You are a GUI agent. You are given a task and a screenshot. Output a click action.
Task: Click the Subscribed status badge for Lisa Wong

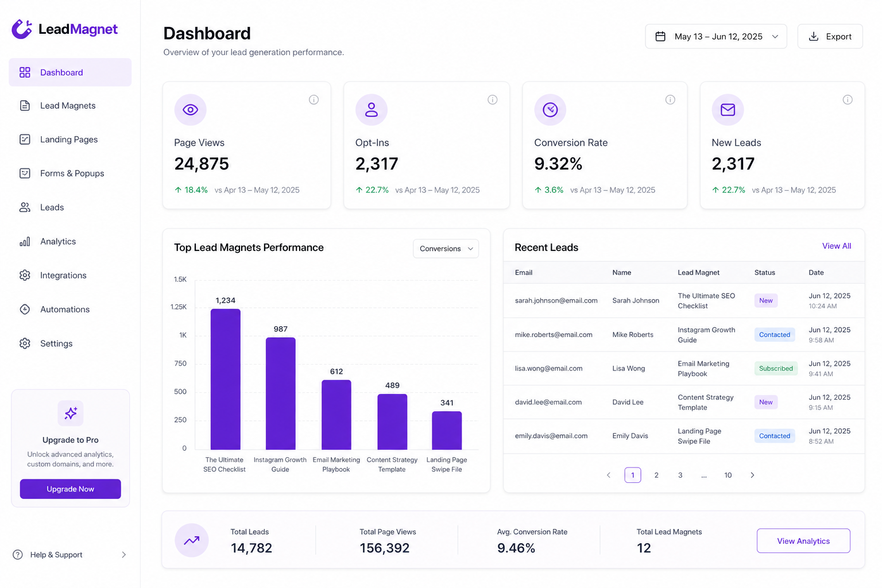pyautogui.click(x=776, y=369)
